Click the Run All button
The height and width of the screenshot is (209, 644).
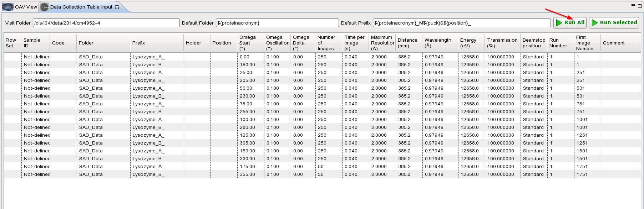point(570,22)
